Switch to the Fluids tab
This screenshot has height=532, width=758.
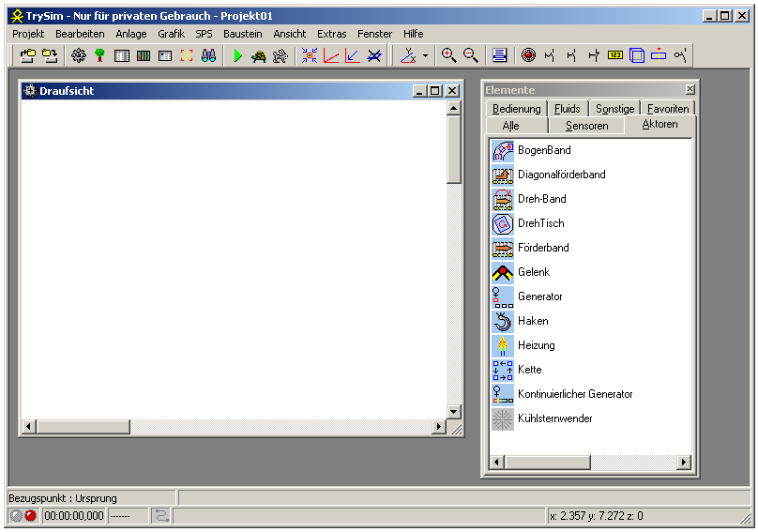[x=568, y=109]
